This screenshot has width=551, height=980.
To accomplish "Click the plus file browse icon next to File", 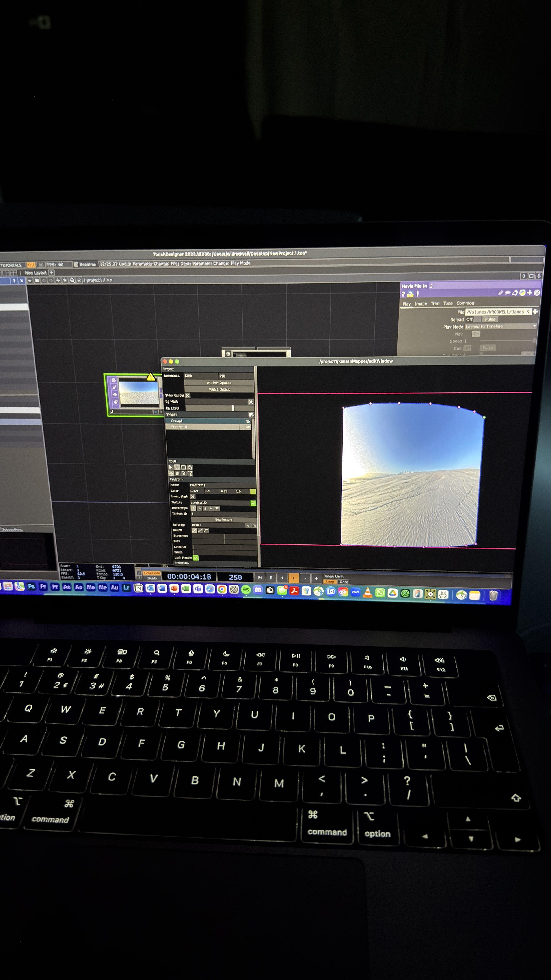I will (x=535, y=312).
